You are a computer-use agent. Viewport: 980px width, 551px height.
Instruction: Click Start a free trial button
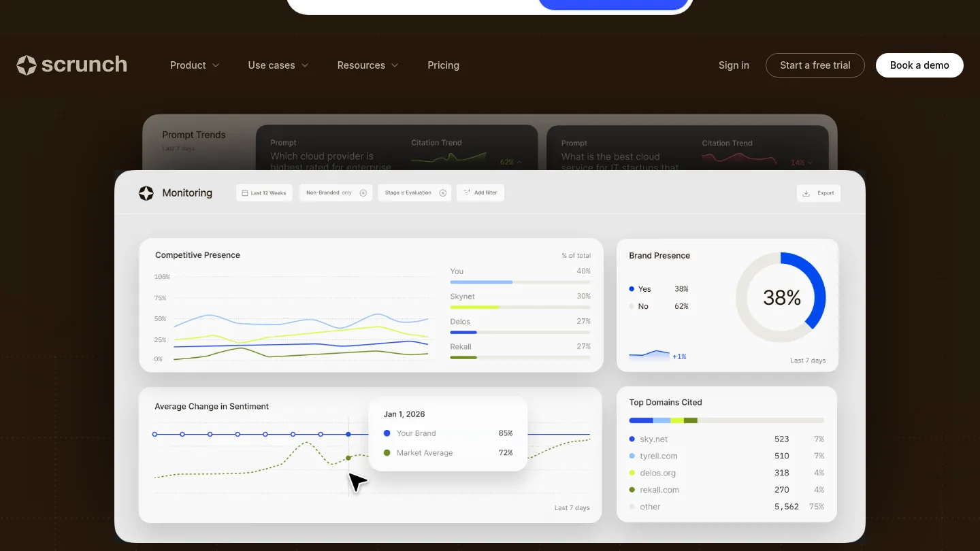point(815,65)
